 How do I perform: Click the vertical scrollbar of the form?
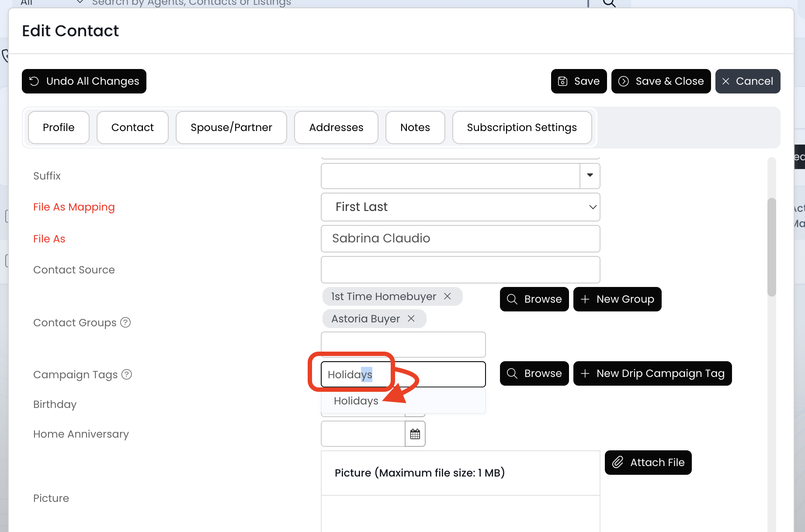pyautogui.click(x=772, y=247)
